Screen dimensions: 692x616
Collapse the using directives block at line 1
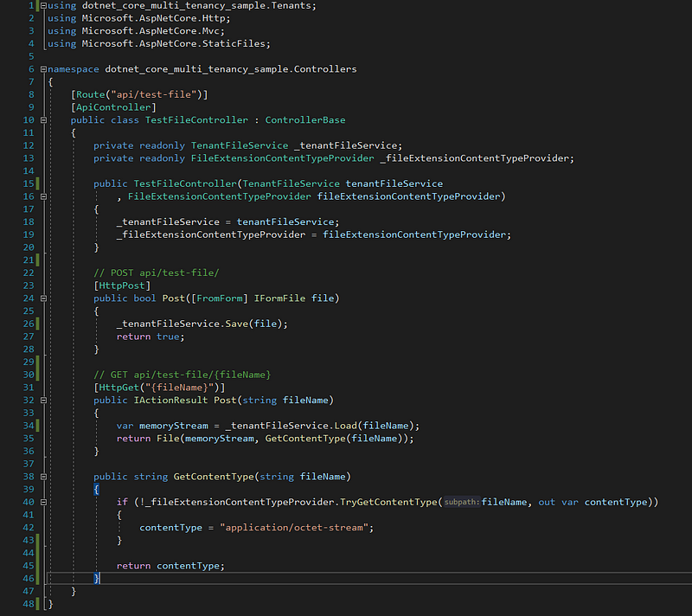(44, 6)
